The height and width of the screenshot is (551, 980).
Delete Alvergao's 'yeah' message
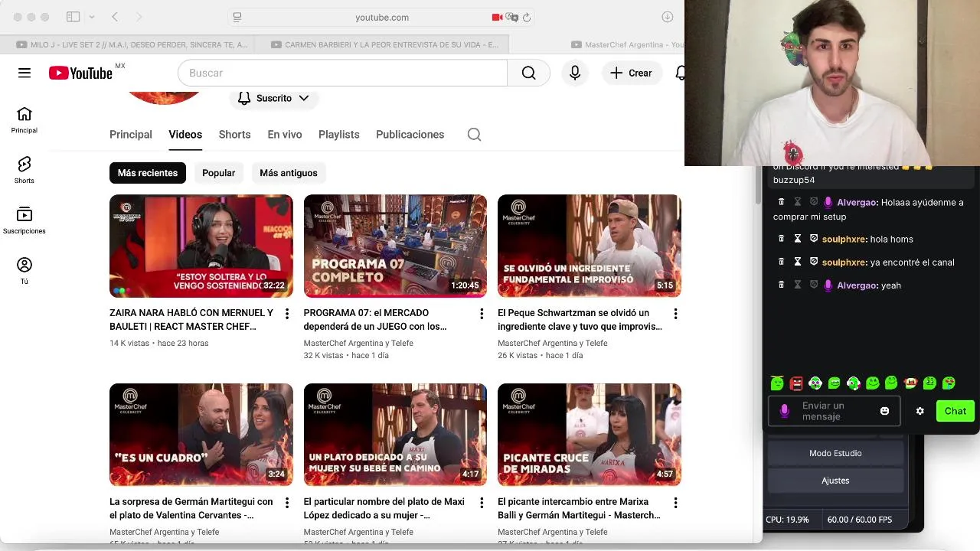781,285
